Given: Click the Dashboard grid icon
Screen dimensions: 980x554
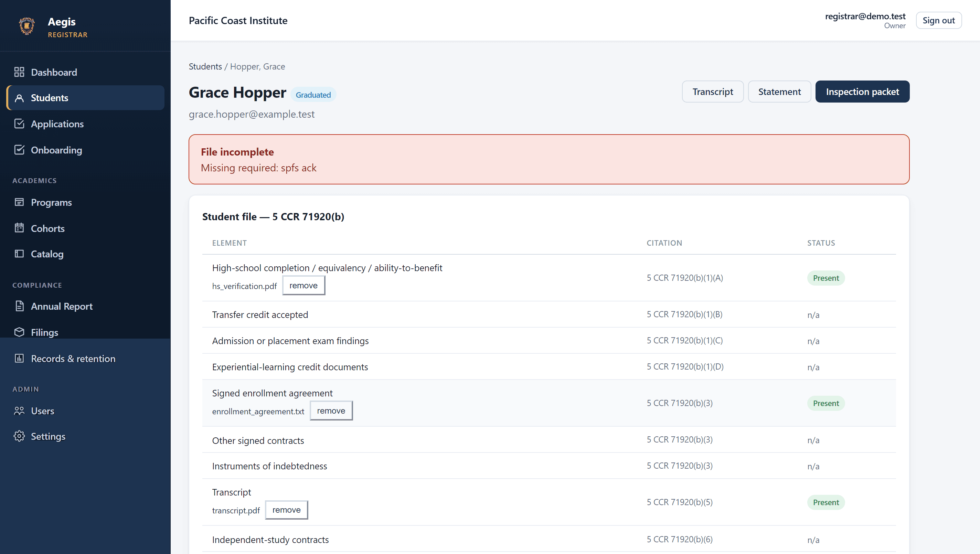Looking at the screenshot, I should (19, 72).
